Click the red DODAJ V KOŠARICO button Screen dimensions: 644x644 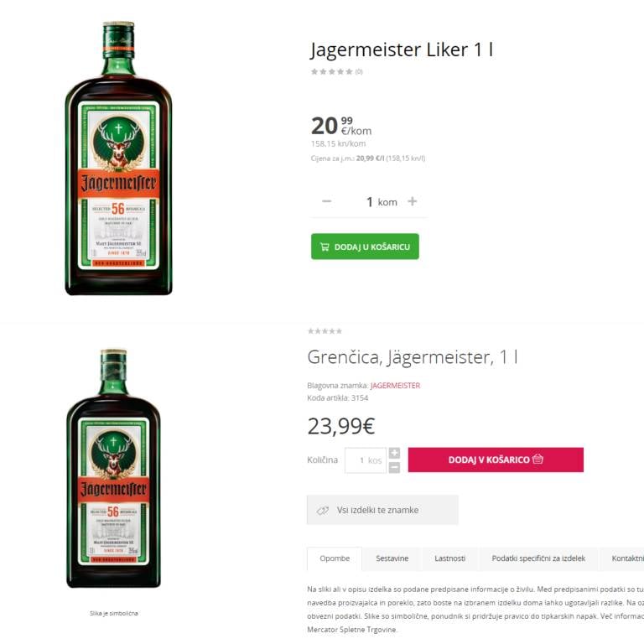[496, 460]
